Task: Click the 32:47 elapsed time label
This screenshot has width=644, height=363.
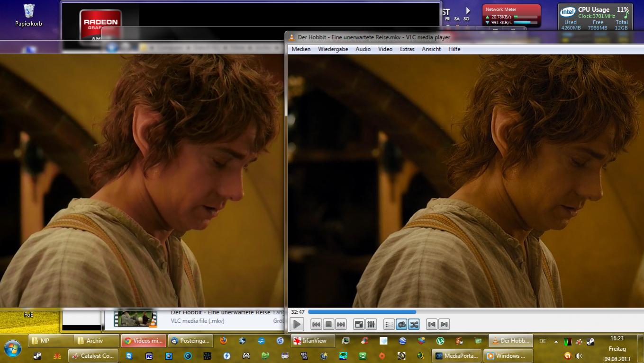Action: click(298, 312)
